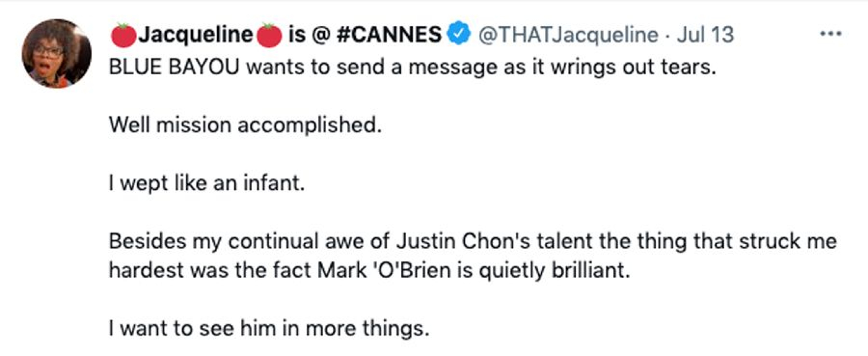Click the name Mark 'O'Brien in tweet
Image resolution: width=868 pixels, height=356 pixels.
384,270
